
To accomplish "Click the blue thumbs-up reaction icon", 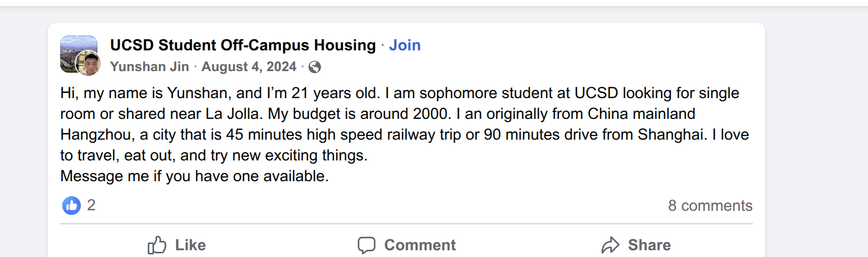I will 72,206.
